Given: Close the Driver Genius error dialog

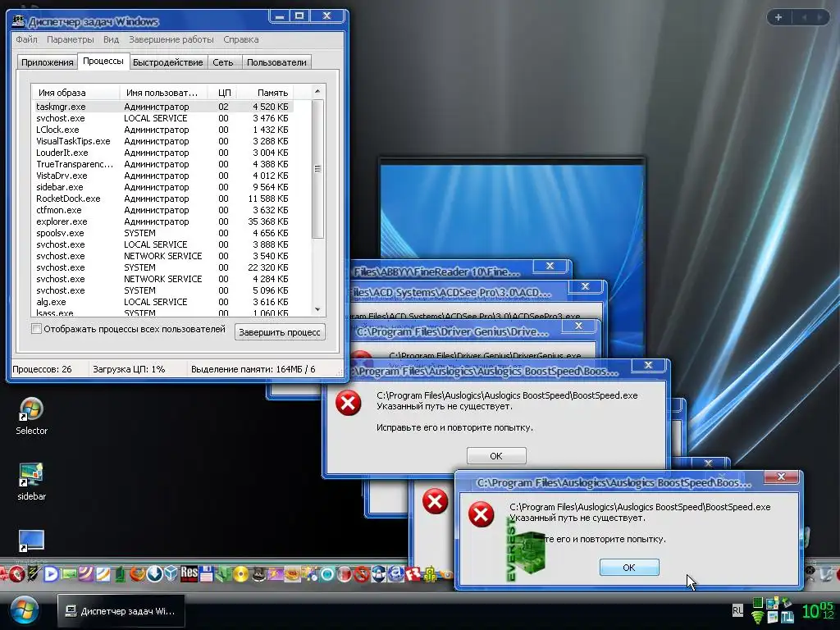Looking at the screenshot, I should (x=578, y=326).
